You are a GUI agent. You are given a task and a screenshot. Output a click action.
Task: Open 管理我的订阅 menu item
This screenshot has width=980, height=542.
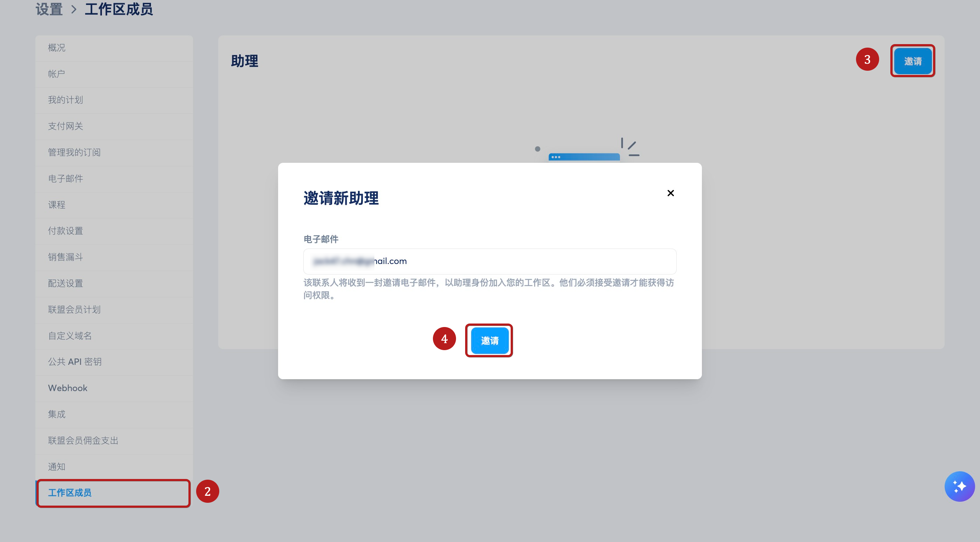tap(74, 153)
